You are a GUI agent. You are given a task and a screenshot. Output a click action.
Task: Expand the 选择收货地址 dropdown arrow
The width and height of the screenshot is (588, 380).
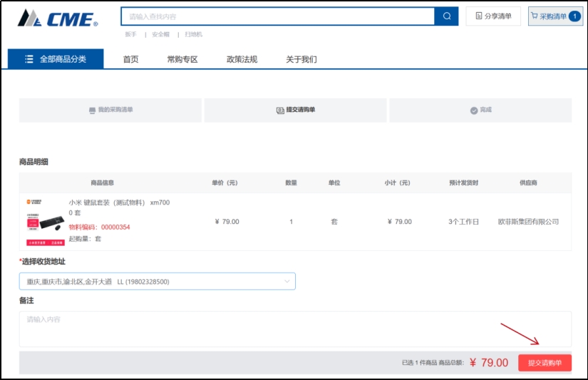[287, 282]
